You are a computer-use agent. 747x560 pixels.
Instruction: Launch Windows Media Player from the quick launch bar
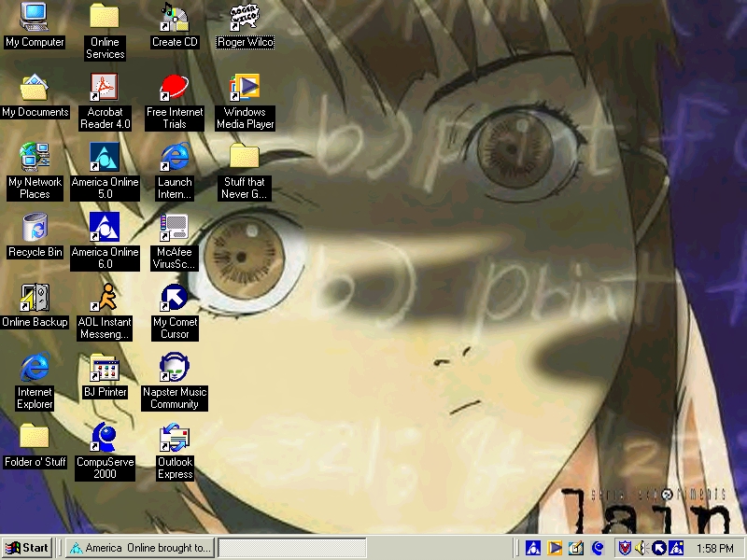(x=555, y=548)
